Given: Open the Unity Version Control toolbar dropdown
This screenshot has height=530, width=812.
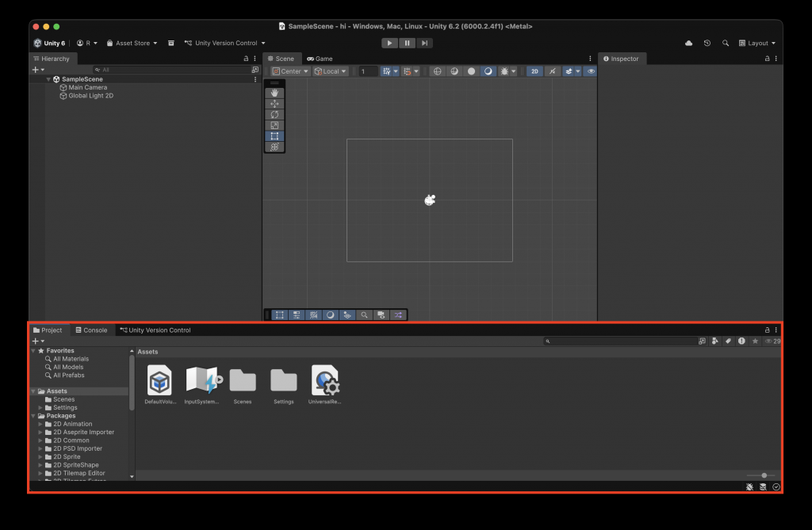Looking at the screenshot, I should [224, 43].
